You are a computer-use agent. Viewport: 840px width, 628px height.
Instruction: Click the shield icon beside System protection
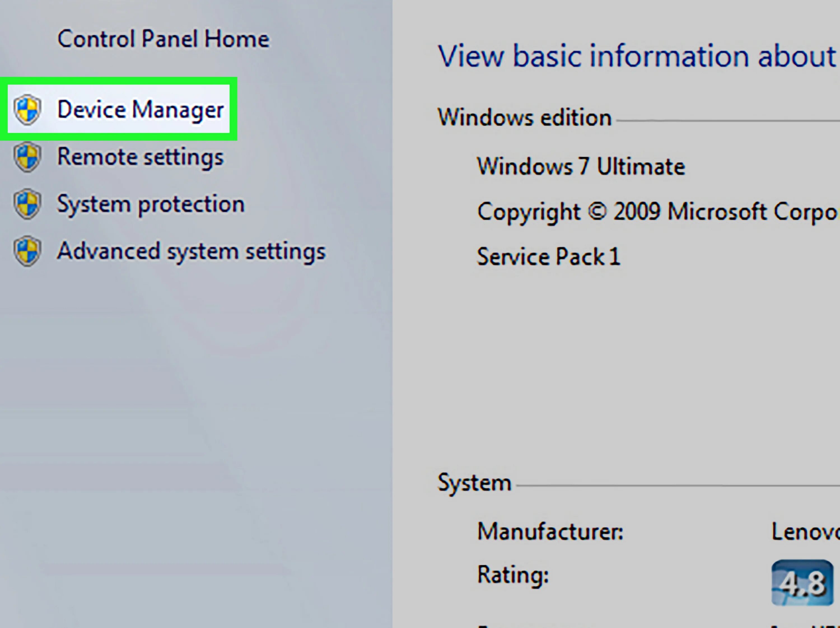(x=27, y=204)
